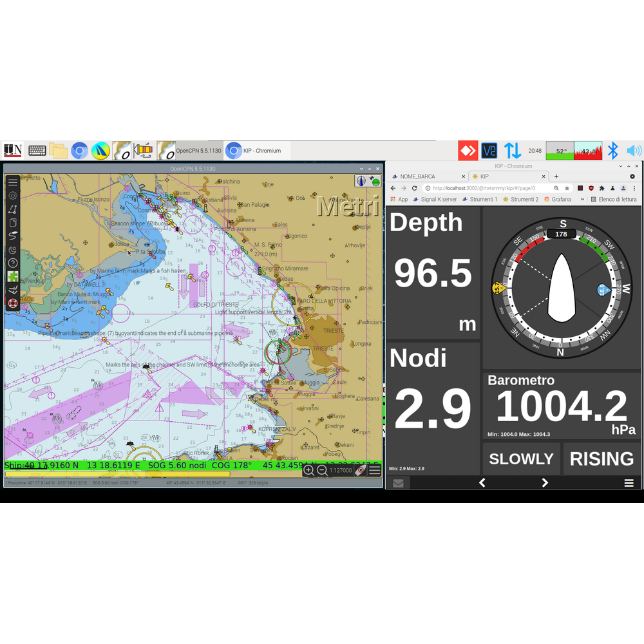Image resolution: width=644 pixels, height=644 pixels.
Task: Open the VNC tray icon
Action: pyautogui.click(x=489, y=151)
